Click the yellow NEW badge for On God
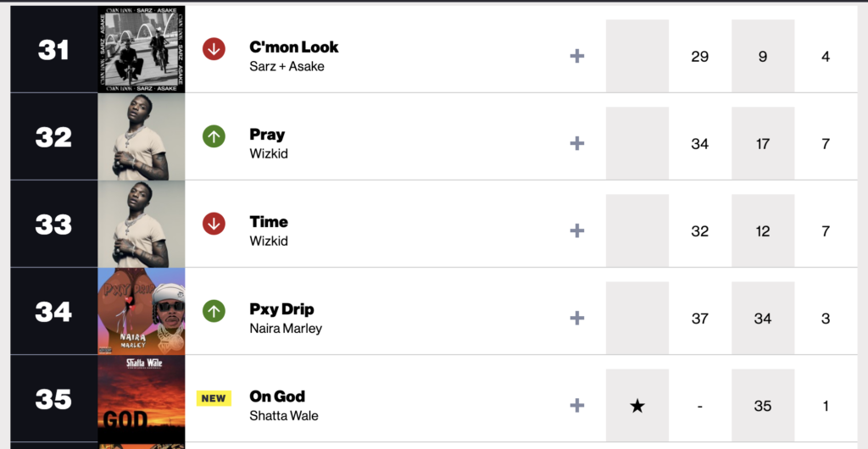868x449 pixels. [x=214, y=398]
